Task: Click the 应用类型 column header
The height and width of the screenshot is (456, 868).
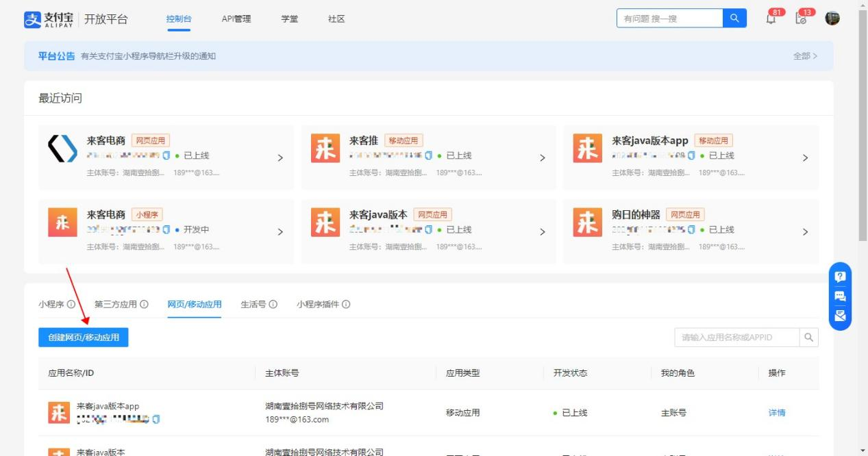Action: [x=463, y=373]
